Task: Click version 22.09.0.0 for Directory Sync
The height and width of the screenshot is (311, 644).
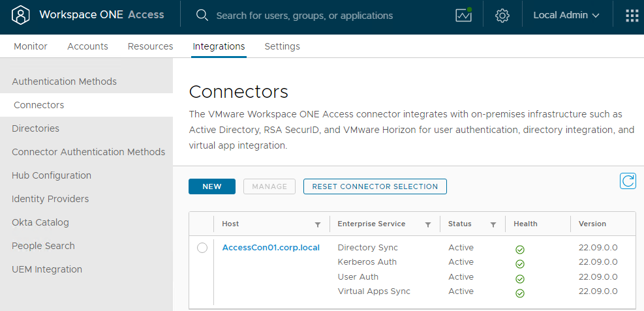Action: click(598, 247)
